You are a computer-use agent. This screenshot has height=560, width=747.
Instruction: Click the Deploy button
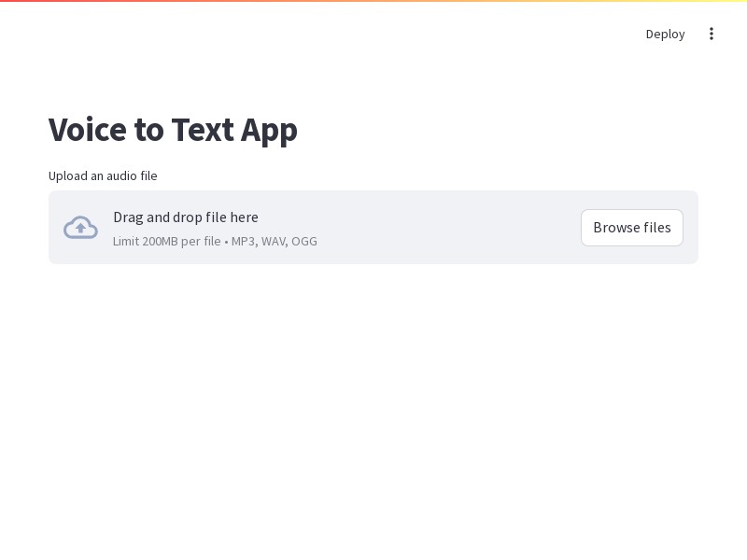tap(665, 35)
